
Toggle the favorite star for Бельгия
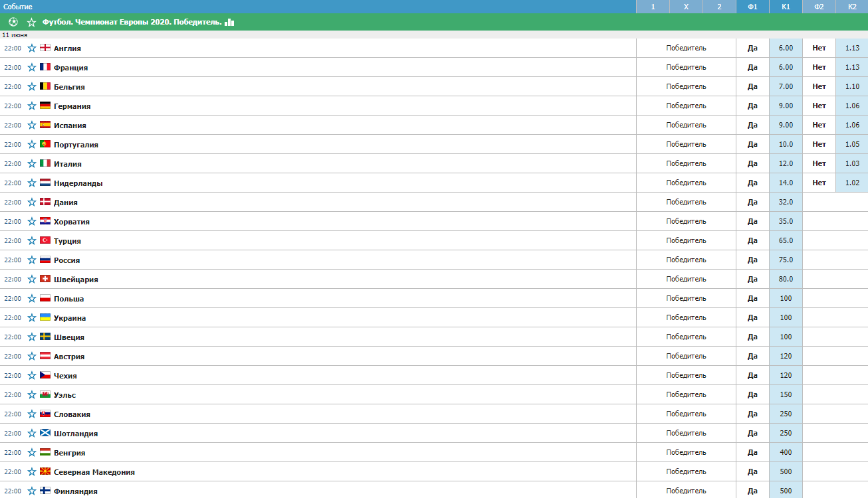click(x=31, y=87)
